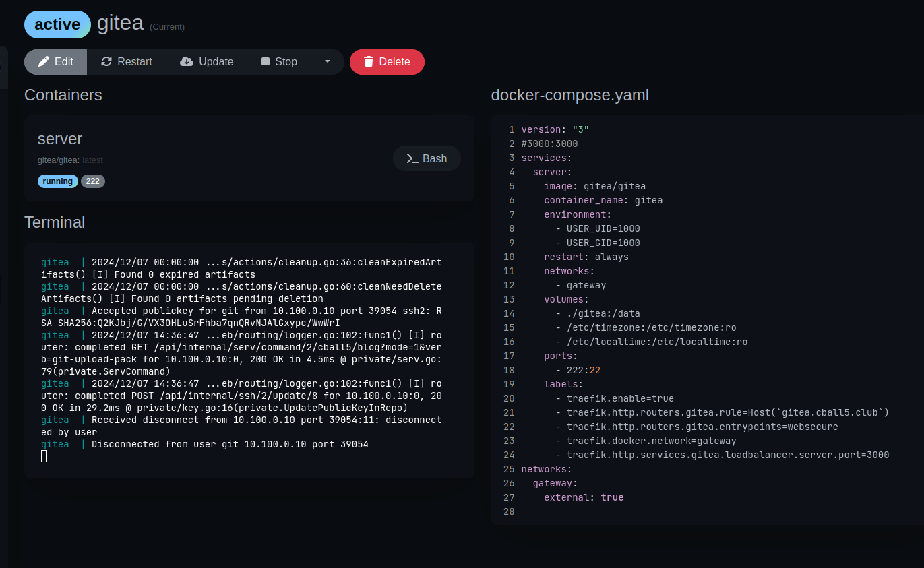Stop the gitea stack
The image size is (924, 568).
pos(279,62)
